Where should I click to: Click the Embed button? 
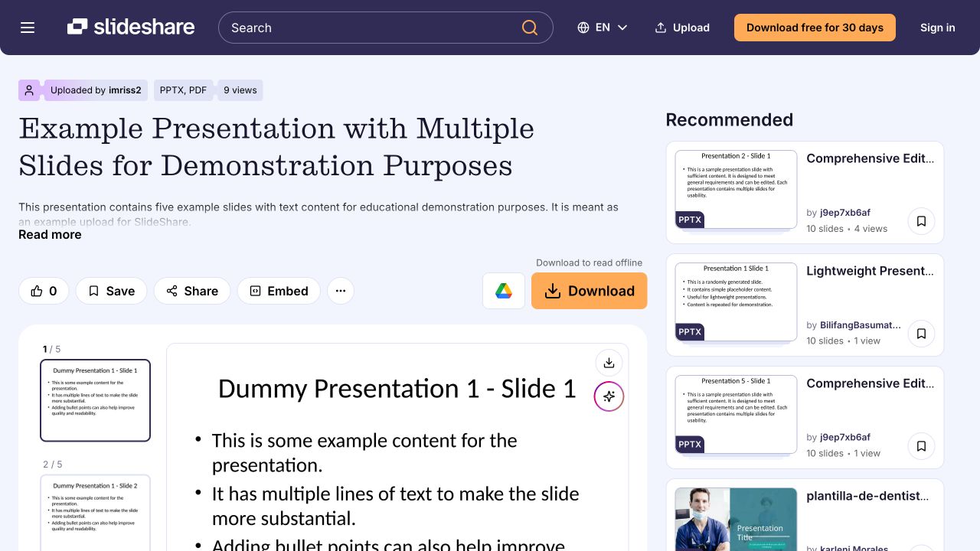(279, 291)
